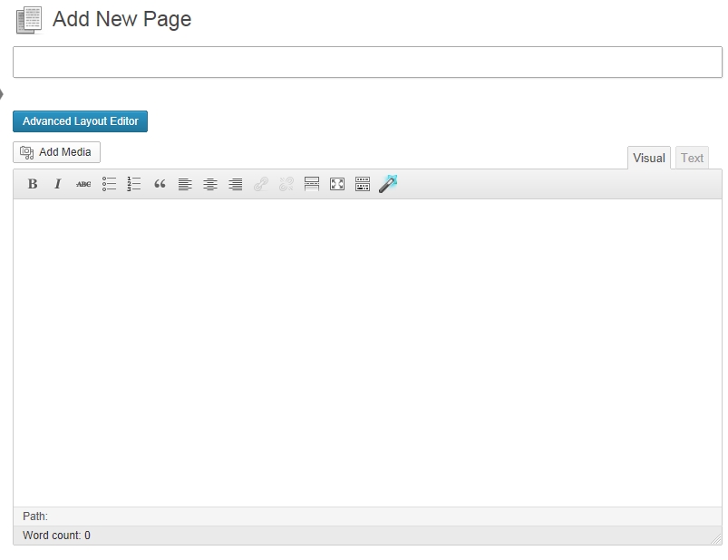This screenshot has height=560, width=728.
Task: Center align the text
Action: (x=209, y=183)
